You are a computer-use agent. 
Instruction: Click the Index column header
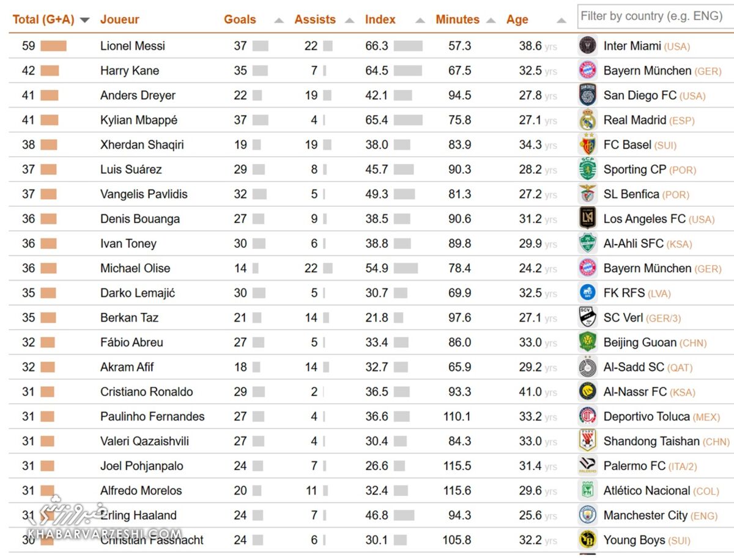pyautogui.click(x=380, y=20)
